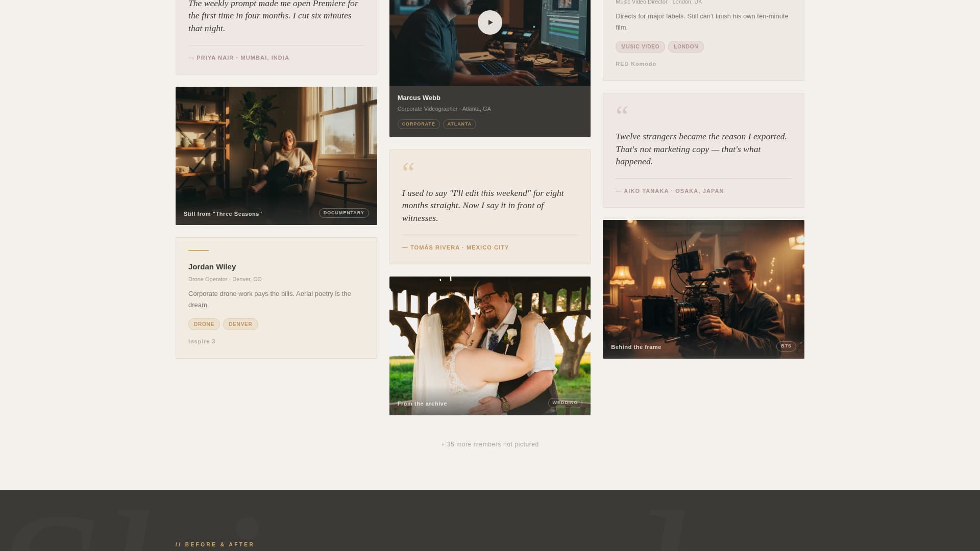
Task: Click the MUSIC VIDEO tag on the London card
Action: point(640,46)
